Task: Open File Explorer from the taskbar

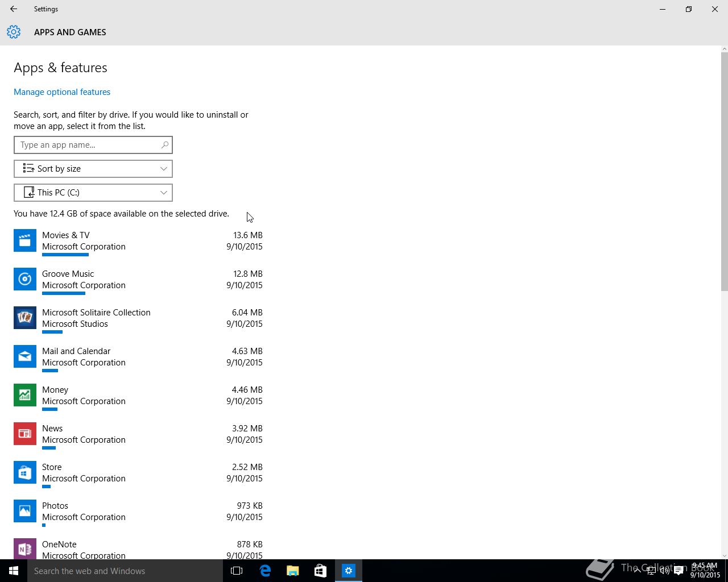Action: [292, 571]
